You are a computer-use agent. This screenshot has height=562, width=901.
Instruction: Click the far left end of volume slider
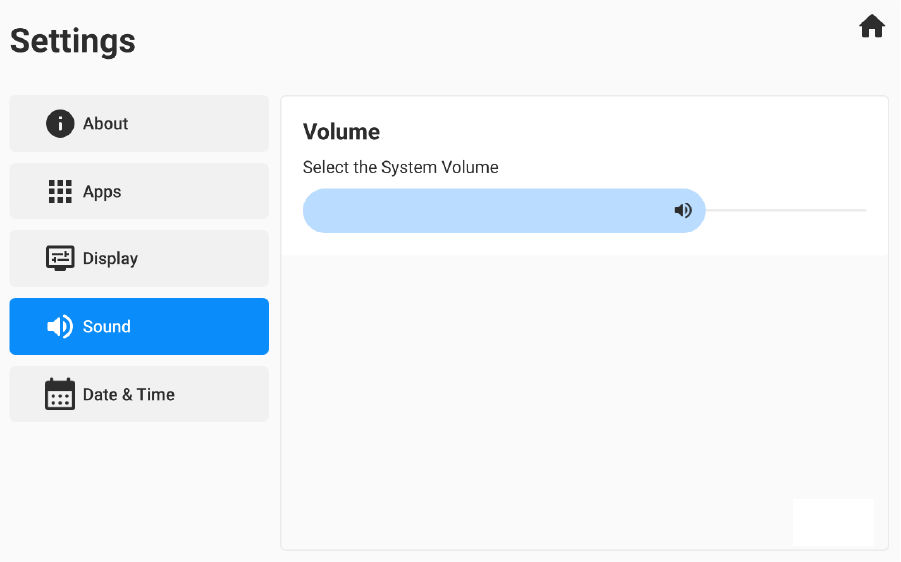coord(308,211)
